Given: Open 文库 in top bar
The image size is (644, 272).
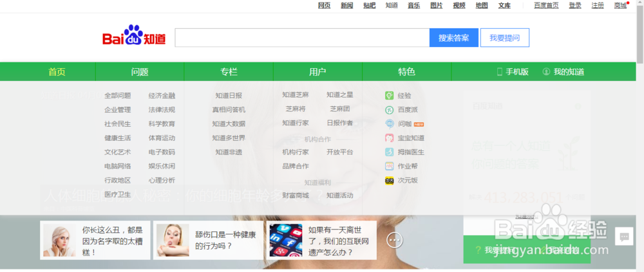Looking at the screenshot, I should click(504, 5).
